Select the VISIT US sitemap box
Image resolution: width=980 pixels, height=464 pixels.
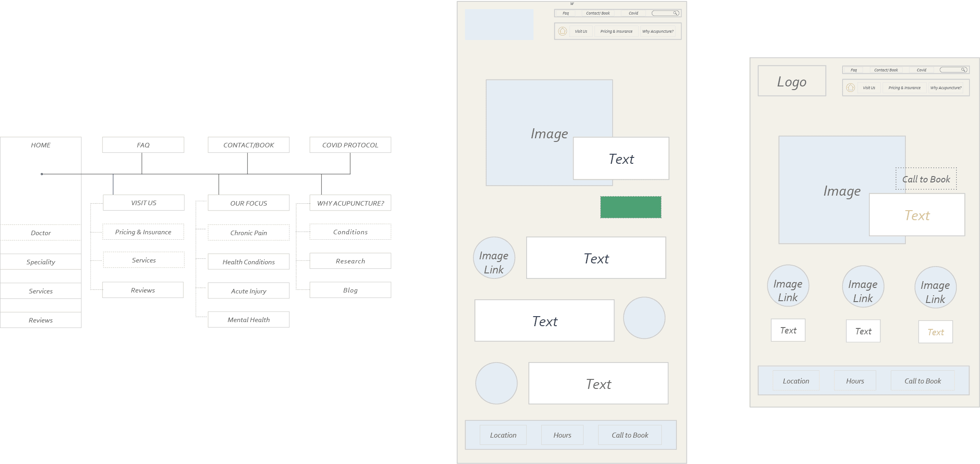[143, 202]
